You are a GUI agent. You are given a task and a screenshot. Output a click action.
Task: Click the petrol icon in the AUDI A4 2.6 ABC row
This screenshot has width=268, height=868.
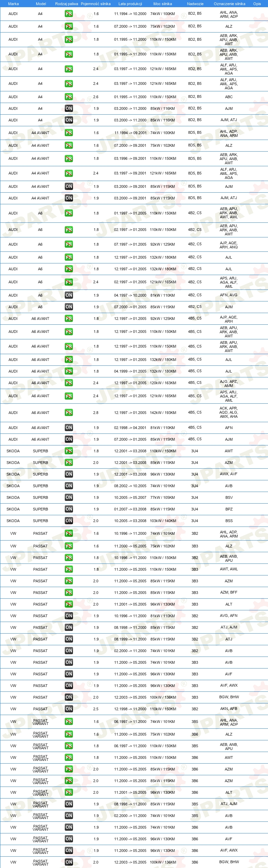tap(69, 97)
